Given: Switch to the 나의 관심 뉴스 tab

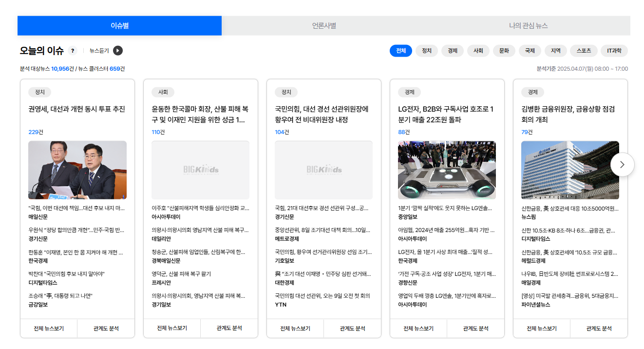Looking at the screenshot, I should click(x=529, y=26).
